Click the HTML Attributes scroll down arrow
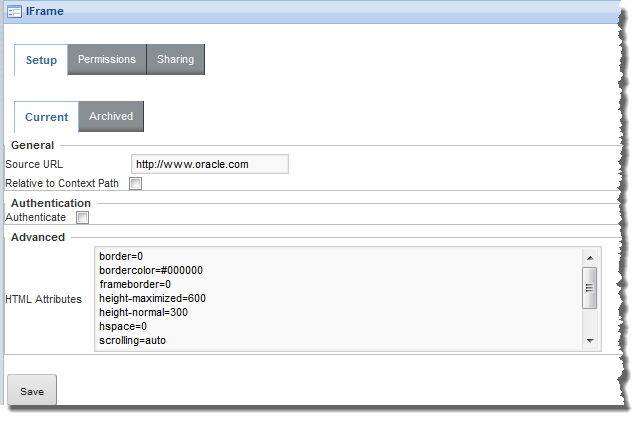The width and height of the screenshot is (639, 421). coord(590,341)
